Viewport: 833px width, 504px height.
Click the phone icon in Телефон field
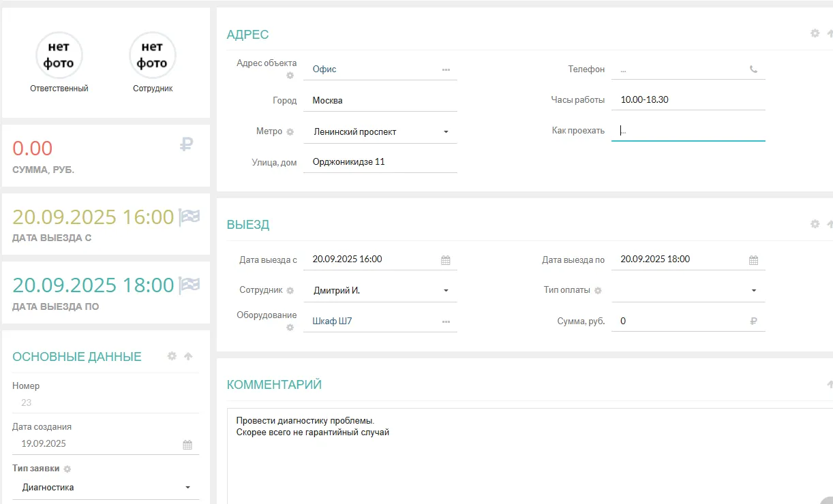tap(753, 69)
